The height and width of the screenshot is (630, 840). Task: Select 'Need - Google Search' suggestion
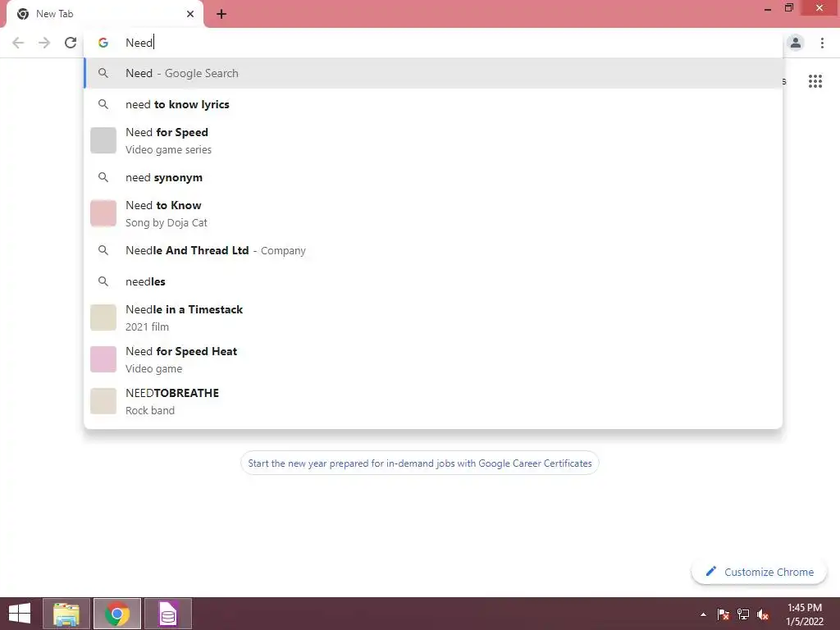click(x=433, y=73)
